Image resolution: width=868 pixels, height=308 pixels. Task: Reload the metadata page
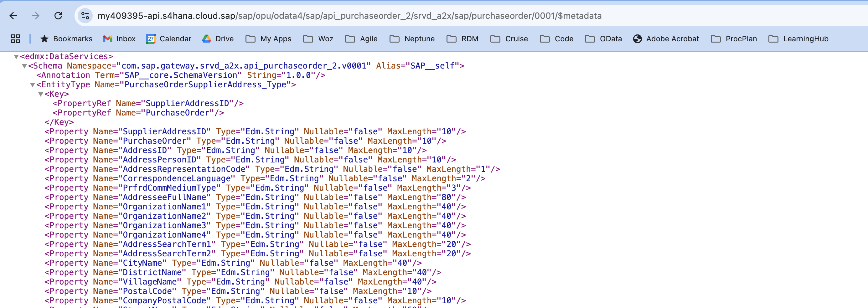pyautogui.click(x=58, y=16)
